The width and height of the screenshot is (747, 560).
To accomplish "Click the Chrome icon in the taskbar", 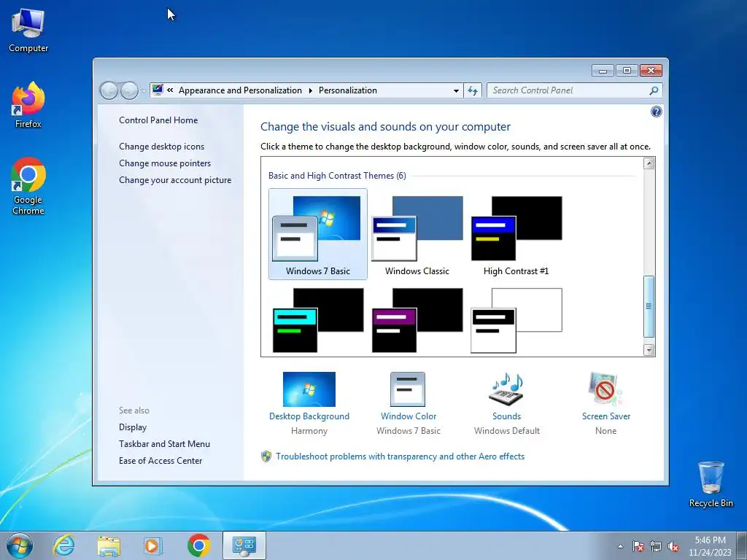I will [198, 545].
